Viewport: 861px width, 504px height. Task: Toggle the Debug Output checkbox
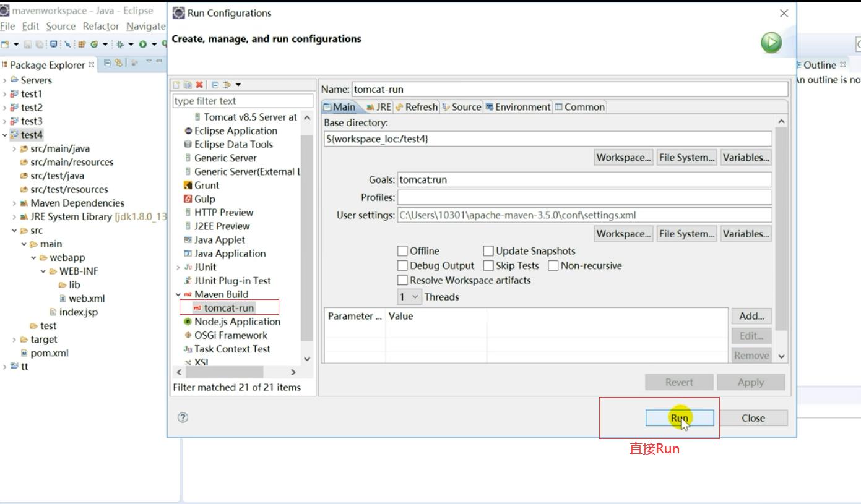click(x=403, y=265)
